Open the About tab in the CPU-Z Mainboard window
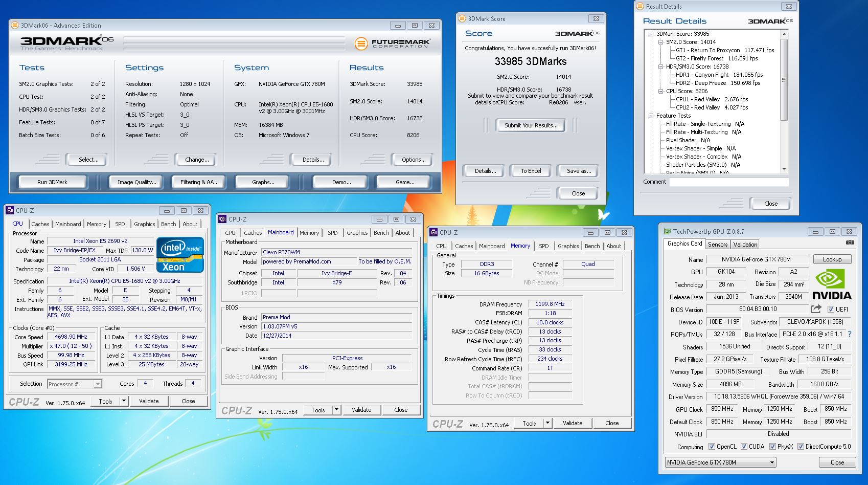 (x=403, y=233)
